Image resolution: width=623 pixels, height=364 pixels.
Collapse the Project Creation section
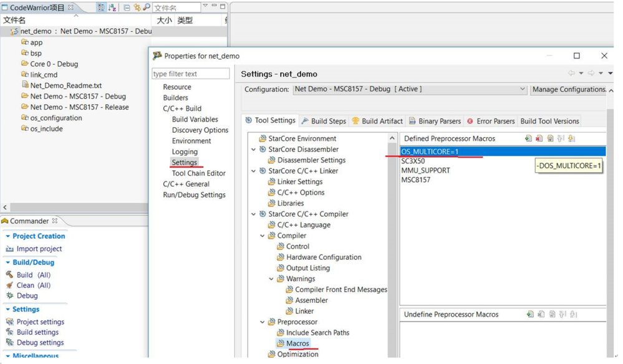tap(7, 236)
